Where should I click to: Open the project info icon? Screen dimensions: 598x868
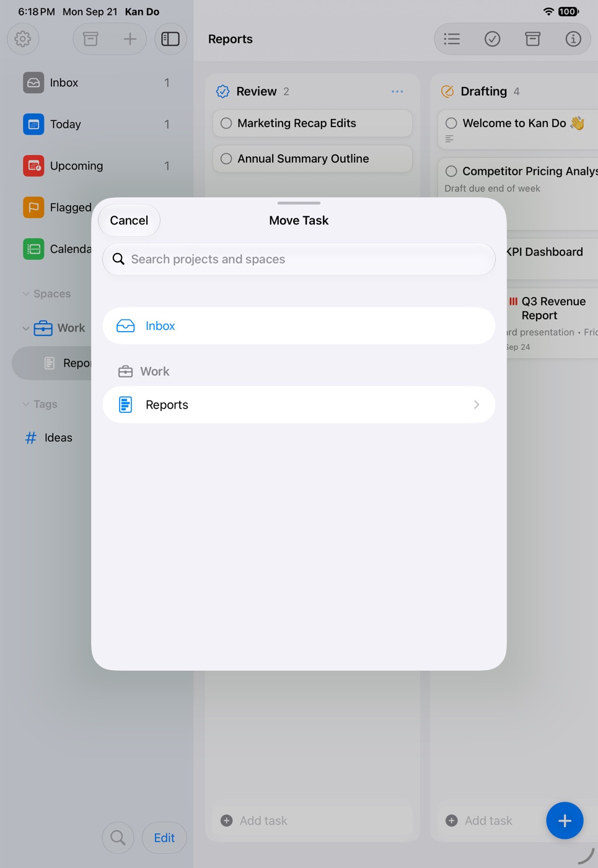coord(573,39)
